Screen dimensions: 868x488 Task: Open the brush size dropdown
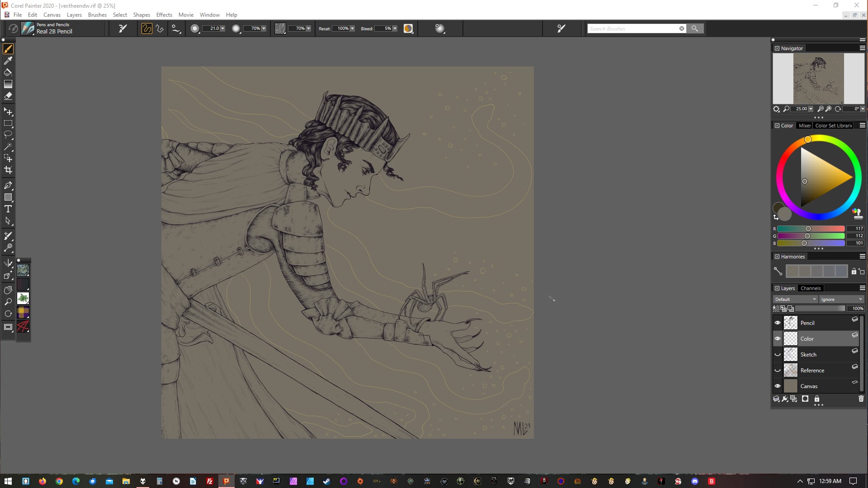click(222, 28)
